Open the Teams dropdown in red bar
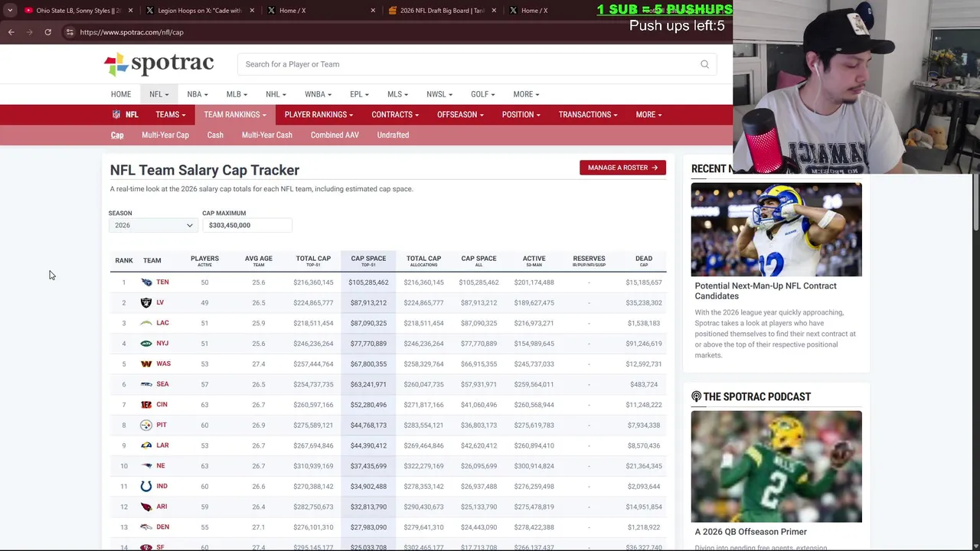 (170, 115)
